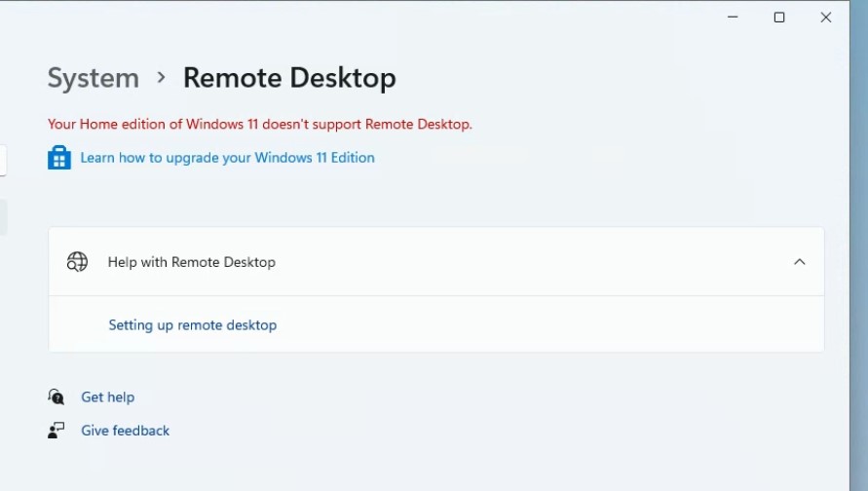The width and height of the screenshot is (868, 491).
Task: Maximize the Settings window
Action: click(x=779, y=18)
